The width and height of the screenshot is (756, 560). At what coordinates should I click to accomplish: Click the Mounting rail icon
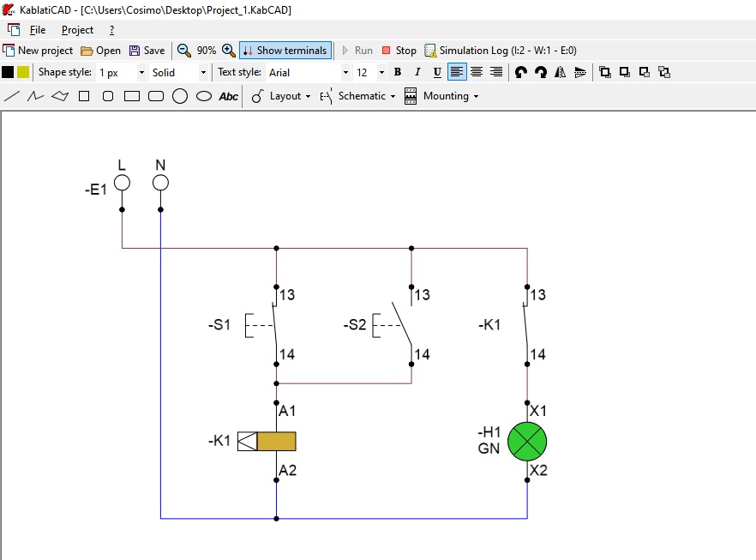411,96
